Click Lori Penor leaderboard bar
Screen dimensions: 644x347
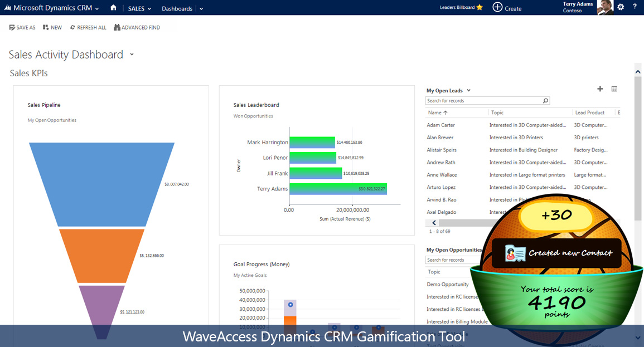coord(313,158)
